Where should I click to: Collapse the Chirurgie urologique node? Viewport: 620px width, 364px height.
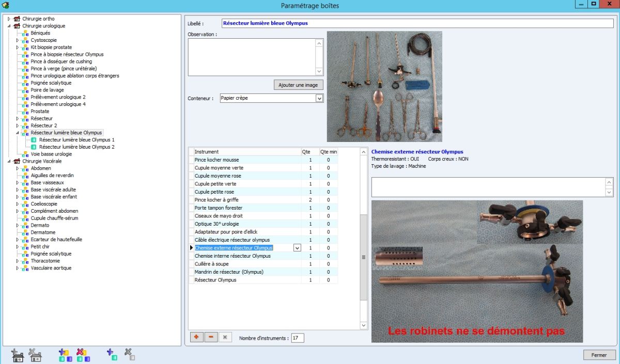[9, 26]
